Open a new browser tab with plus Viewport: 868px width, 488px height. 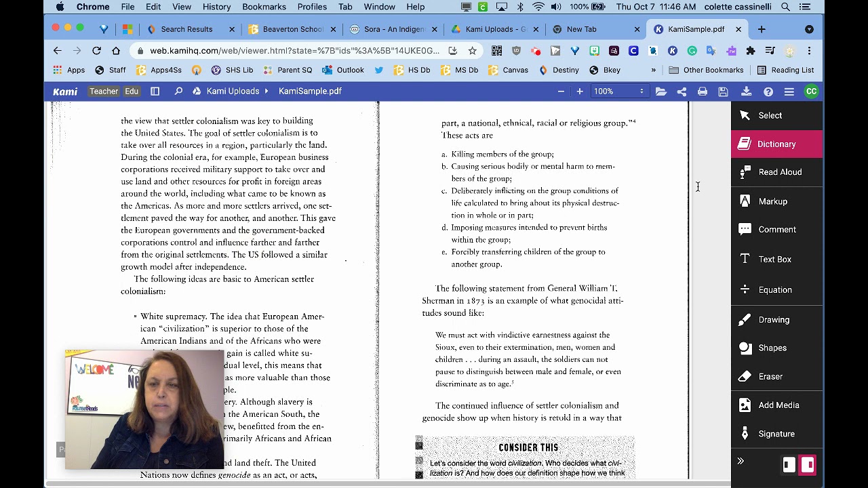(x=762, y=29)
